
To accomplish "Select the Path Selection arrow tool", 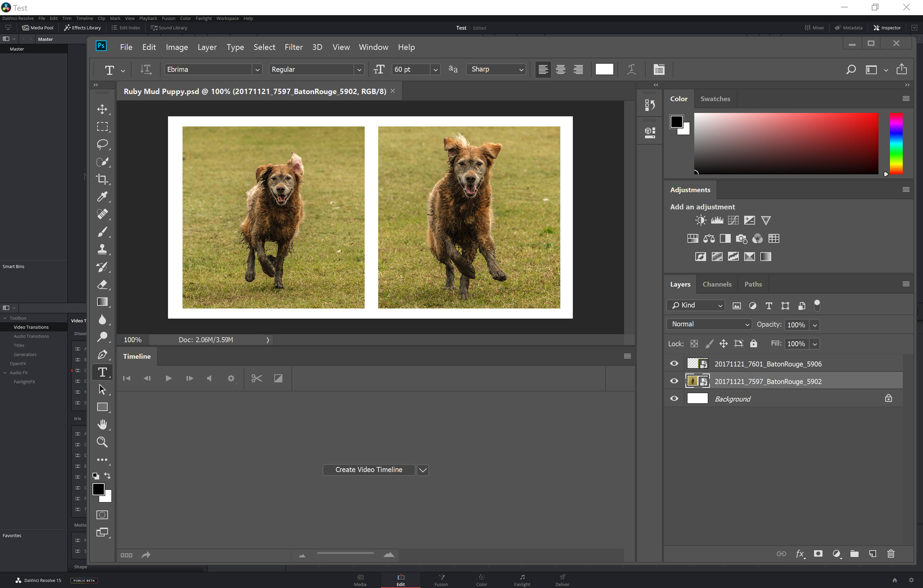I will (x=102, y=389).
